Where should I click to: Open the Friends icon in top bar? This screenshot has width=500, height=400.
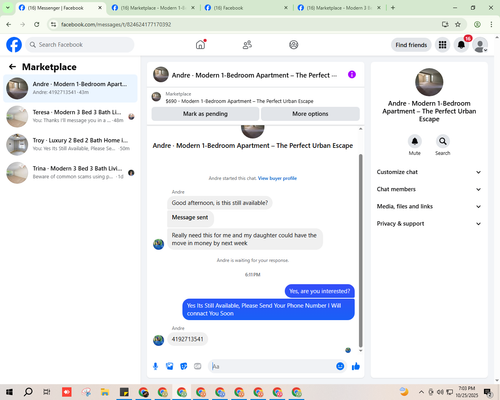[x=247, y=45]
